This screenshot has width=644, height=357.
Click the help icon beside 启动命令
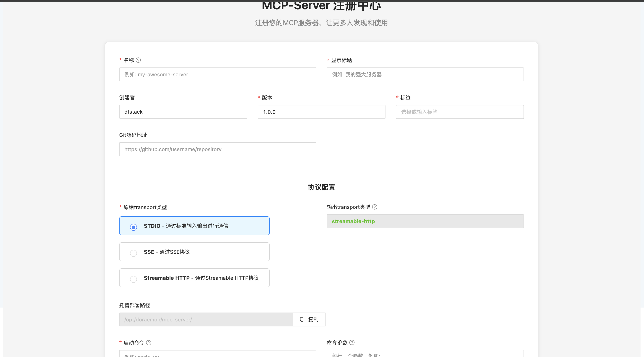(x=148, y=342)
